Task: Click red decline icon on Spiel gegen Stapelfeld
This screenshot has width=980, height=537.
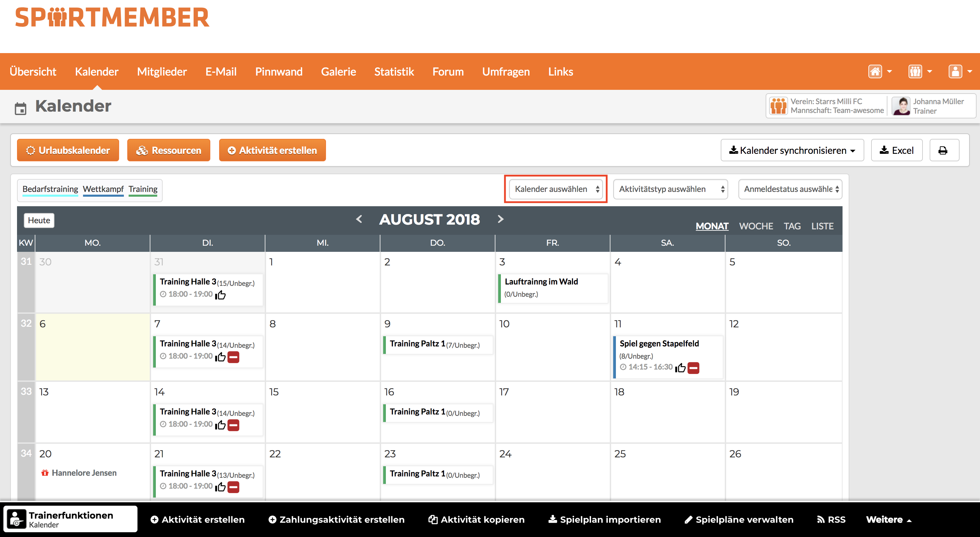Action: (x=693, y=368)
